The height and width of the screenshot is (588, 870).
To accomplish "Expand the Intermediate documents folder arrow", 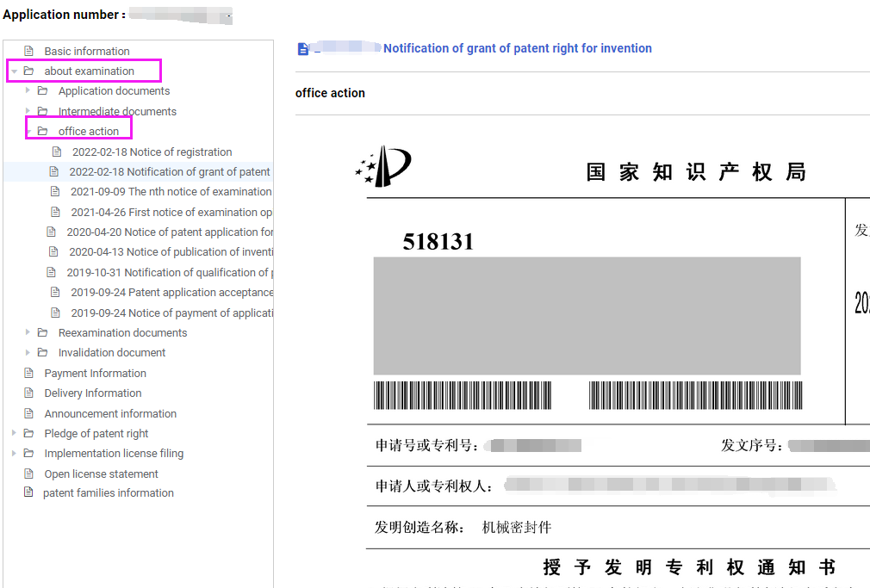I will (28, 110).
